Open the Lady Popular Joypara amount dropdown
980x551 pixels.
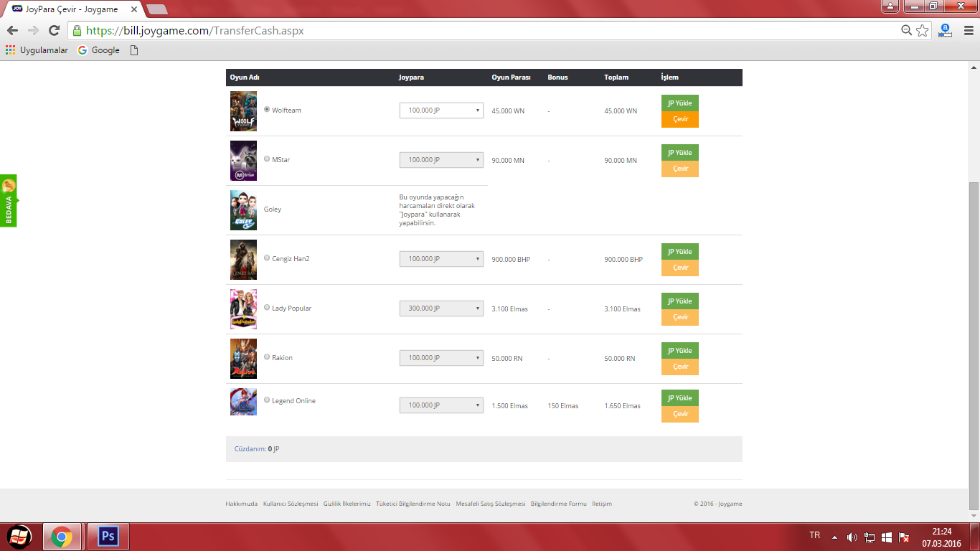click(441, 309)
